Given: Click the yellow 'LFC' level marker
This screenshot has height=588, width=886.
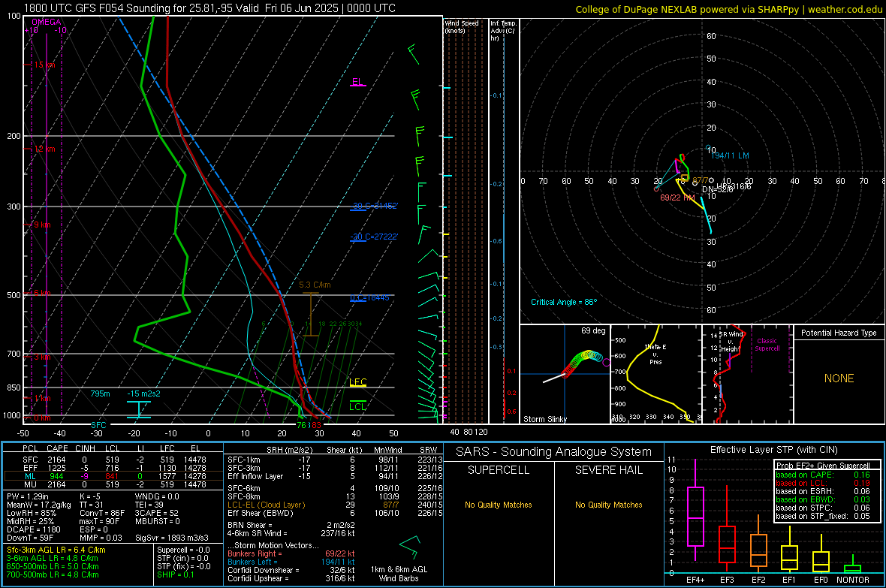Looking at the screenshot, I should [x=357, y=382].
